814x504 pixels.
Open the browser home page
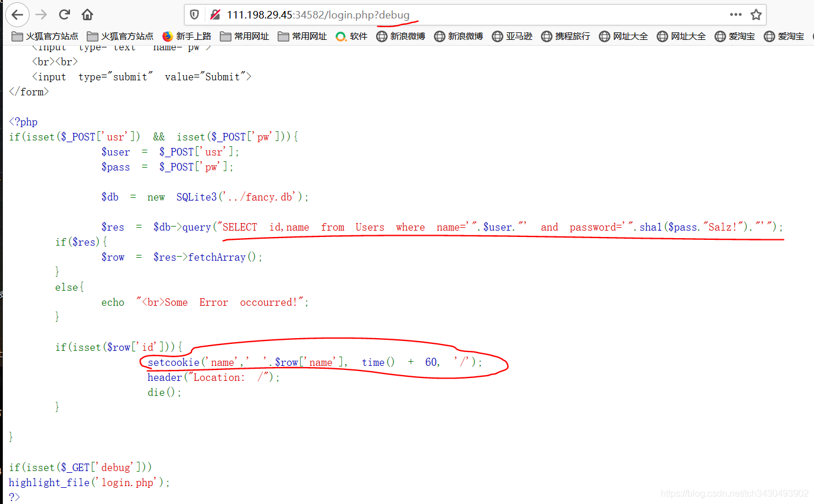tap(87, 14)
